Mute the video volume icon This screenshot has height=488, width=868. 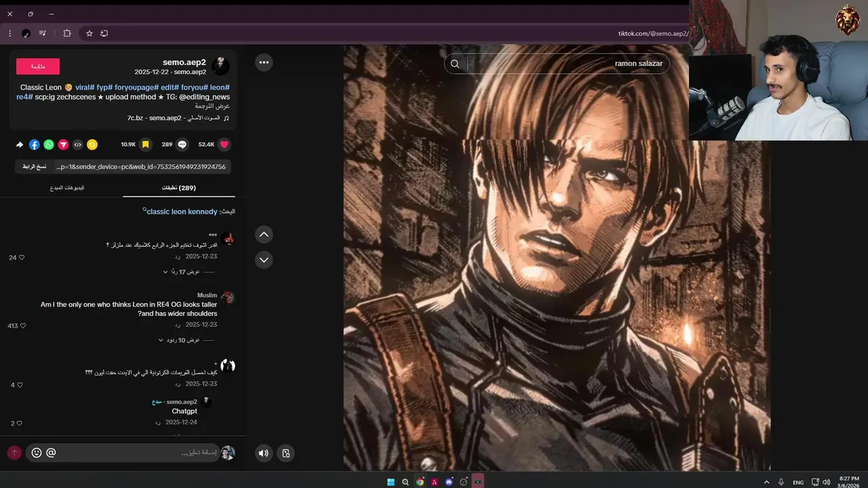(x=264, y=453)
